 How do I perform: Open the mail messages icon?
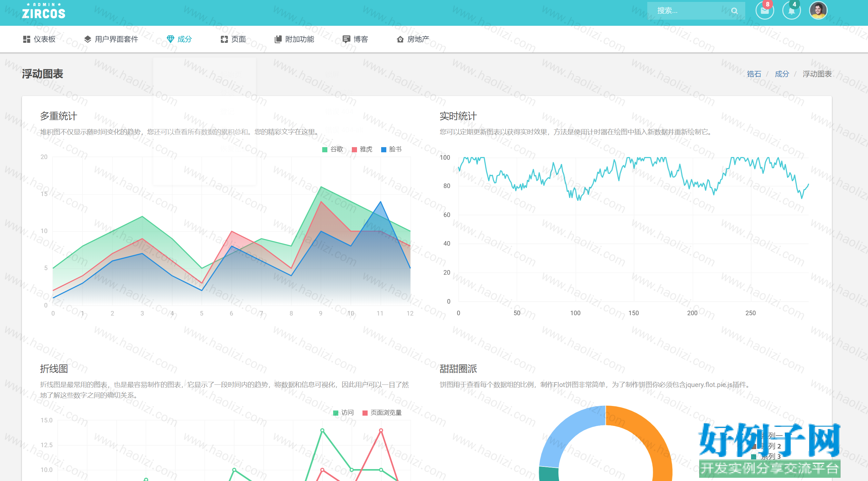click(x=765, y=10)
